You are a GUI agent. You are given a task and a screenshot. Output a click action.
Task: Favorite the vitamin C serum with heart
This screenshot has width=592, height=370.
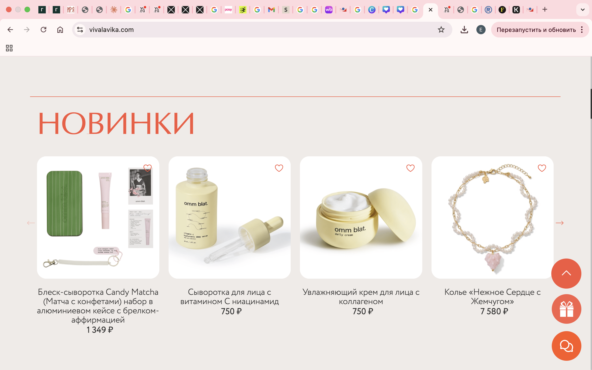click(279, 168)
